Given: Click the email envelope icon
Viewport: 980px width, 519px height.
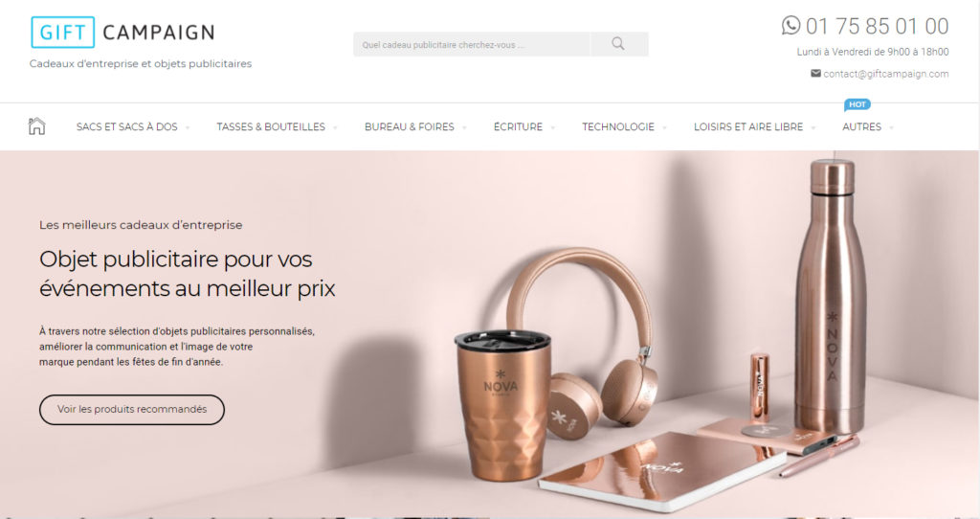Looking at the screenshot, I should (815, 73).
